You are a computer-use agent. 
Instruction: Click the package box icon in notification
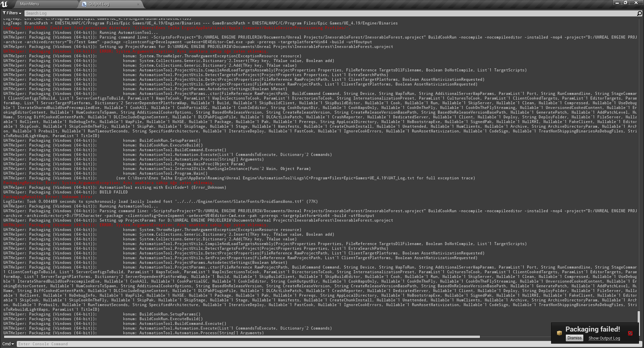[559, 333]
